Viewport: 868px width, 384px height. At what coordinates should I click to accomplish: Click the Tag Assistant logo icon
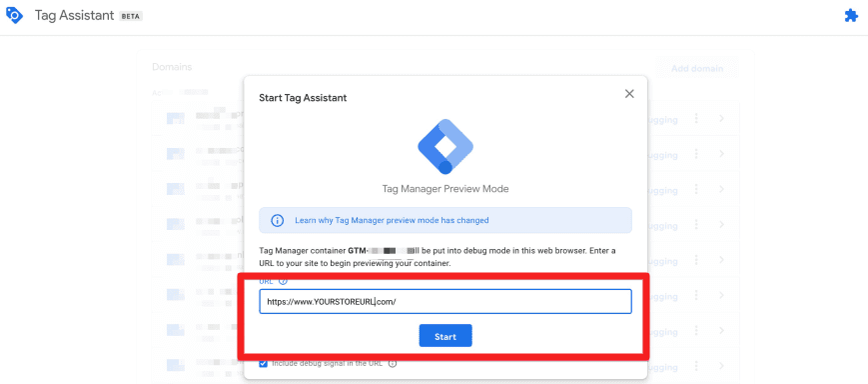14,16
